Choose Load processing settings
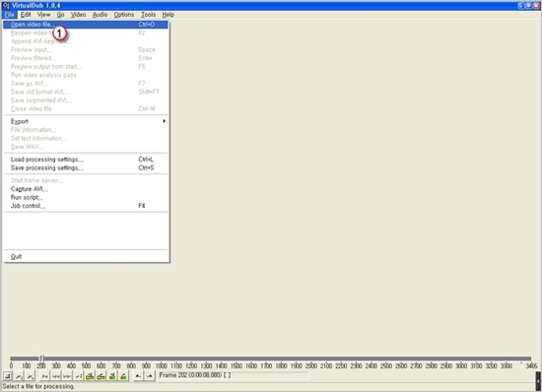542x392 pixels. pyautogui.click(x=86, y=160)
